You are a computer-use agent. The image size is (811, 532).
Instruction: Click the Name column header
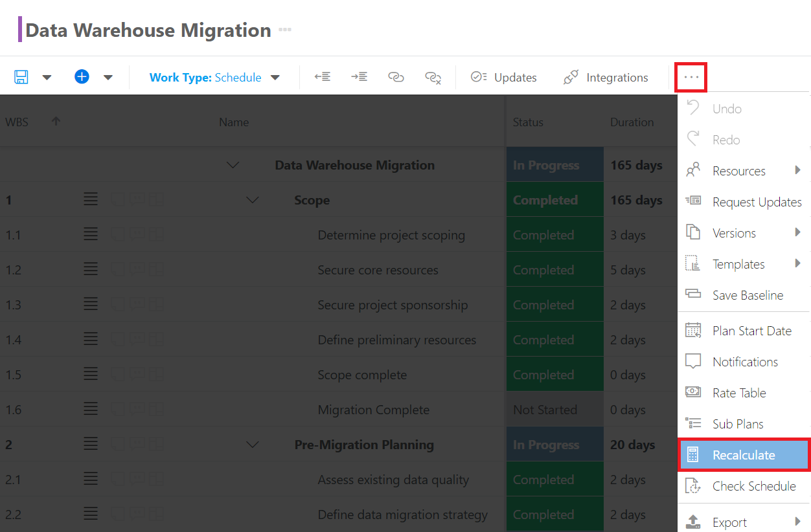pyautogui.click(x=234, y=122)
